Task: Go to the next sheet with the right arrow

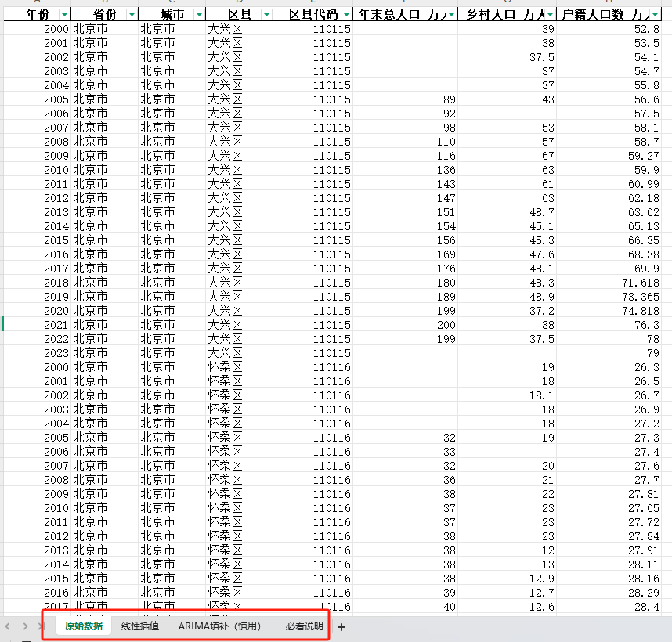Action: pos(25,626)
